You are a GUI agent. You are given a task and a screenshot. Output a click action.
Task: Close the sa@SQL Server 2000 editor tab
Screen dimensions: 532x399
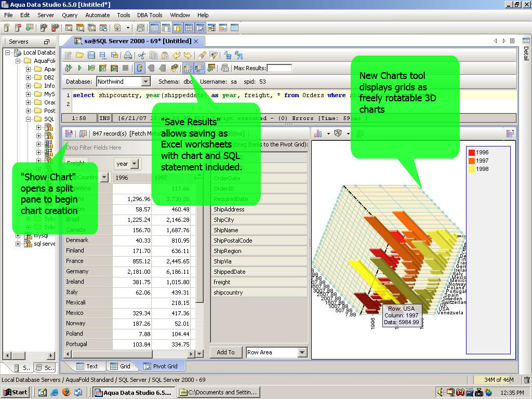tap(196, 42)
